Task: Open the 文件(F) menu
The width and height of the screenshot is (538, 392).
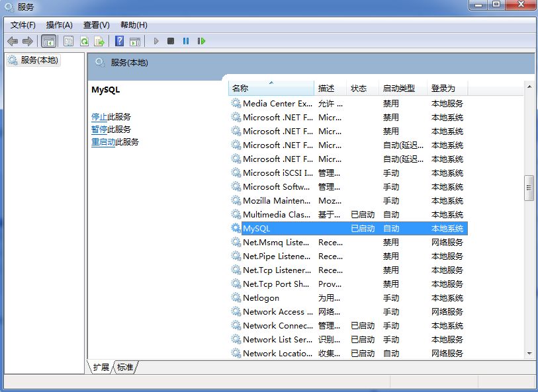Action: [22, 24]
